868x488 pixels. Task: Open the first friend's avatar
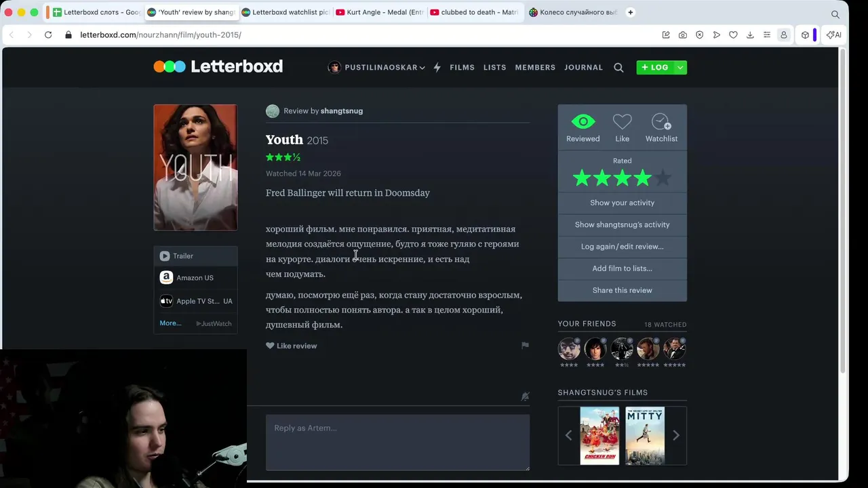point(569,348)
